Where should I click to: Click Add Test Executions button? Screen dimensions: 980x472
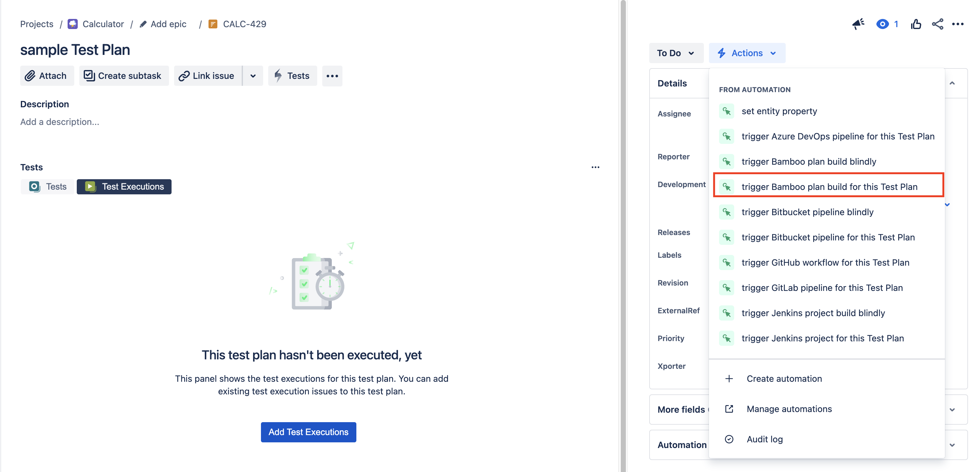308,432
